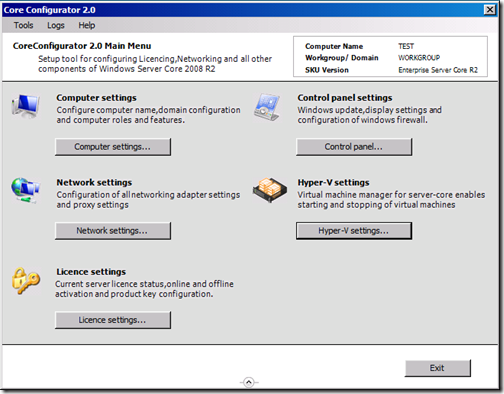Select the Computer Name value TEST
The height and width of the screenshot is (394, 504).
click(406, 46)
